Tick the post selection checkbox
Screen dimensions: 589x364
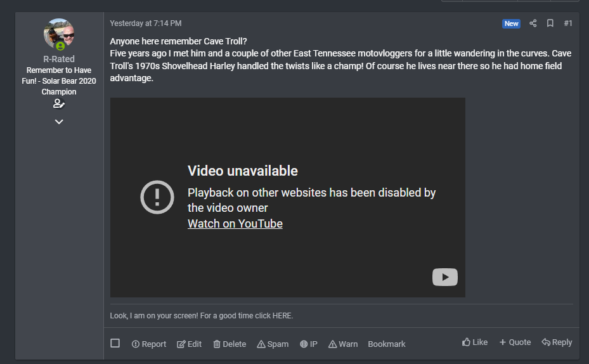pos(115,343)
